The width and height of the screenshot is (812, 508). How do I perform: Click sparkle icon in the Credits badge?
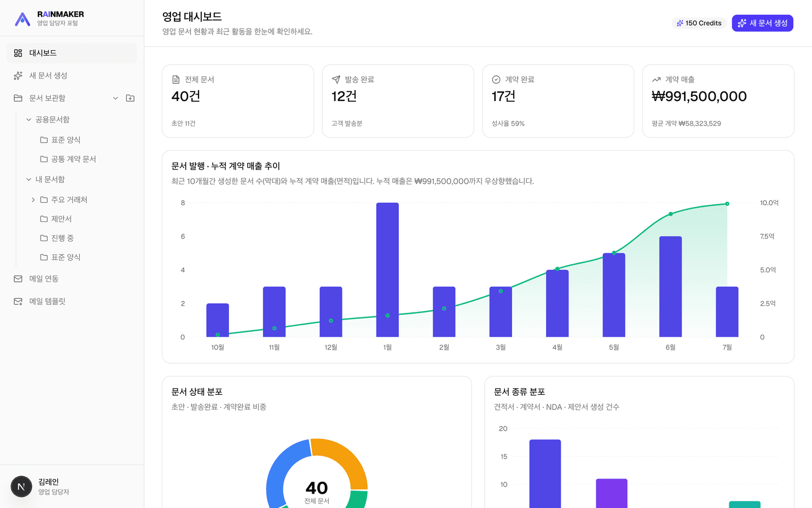tap(680, 23)
